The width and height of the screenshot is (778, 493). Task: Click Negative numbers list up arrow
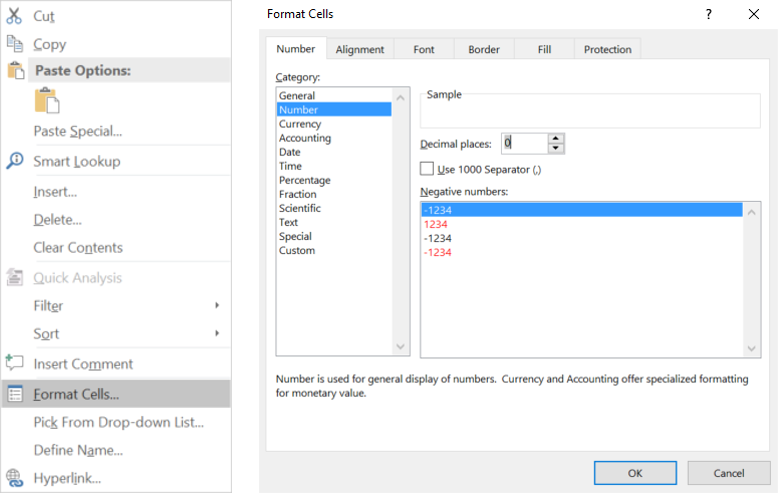click(752, 212)
